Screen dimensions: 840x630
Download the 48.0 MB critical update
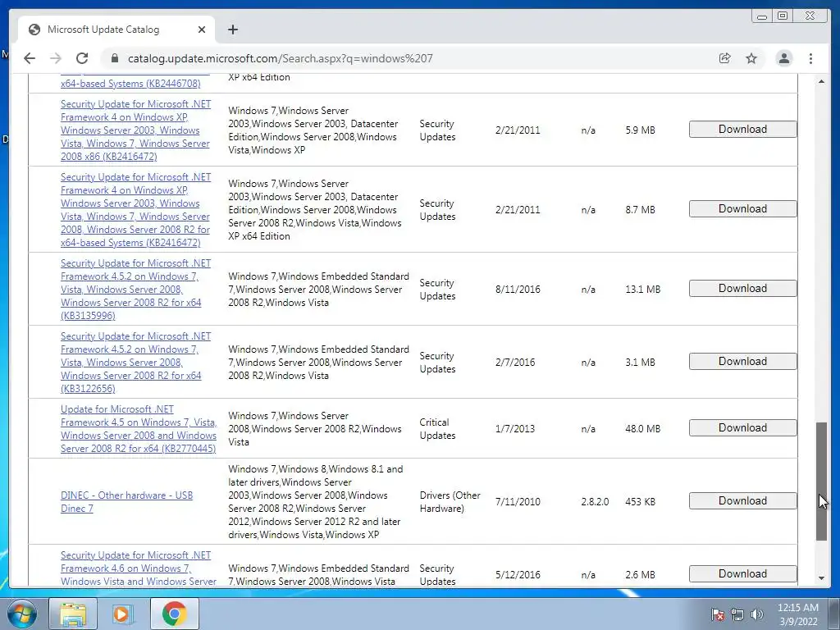pos(742,427)
